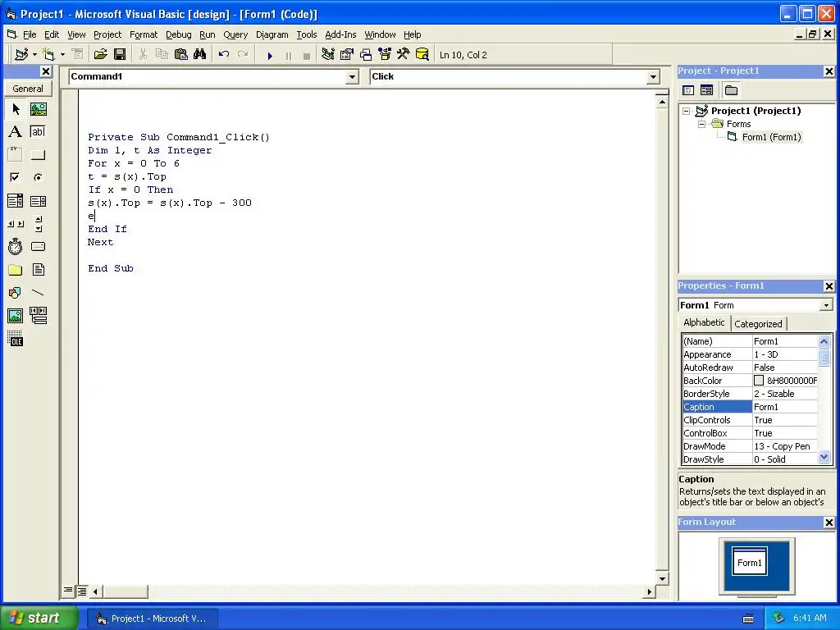Pick the CommandButton control tool
The height and width of the screenshot is (630, 840).
click(38, 155)
